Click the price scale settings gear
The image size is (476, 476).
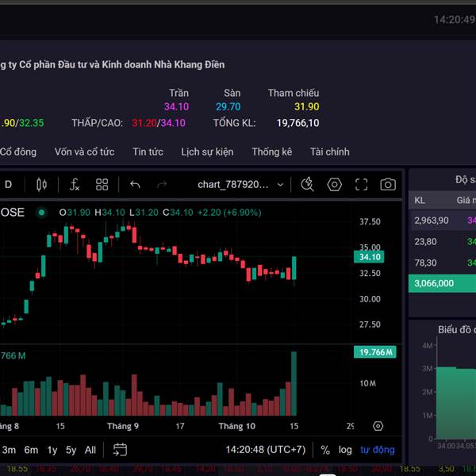378,426
